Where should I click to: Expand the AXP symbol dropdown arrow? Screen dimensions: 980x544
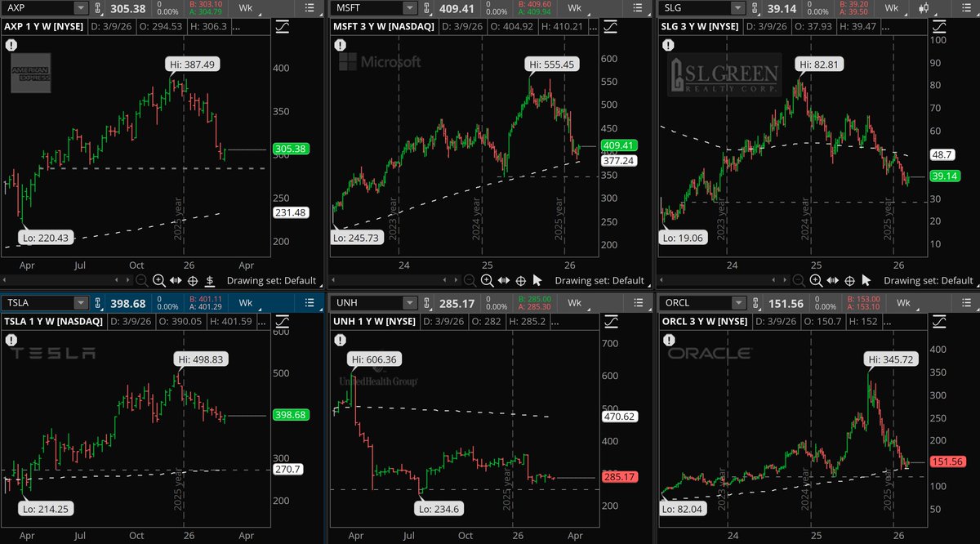click(80, 8)
